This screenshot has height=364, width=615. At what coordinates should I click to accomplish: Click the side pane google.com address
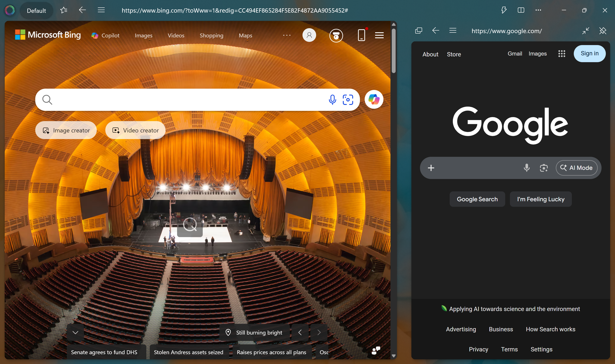507,31
